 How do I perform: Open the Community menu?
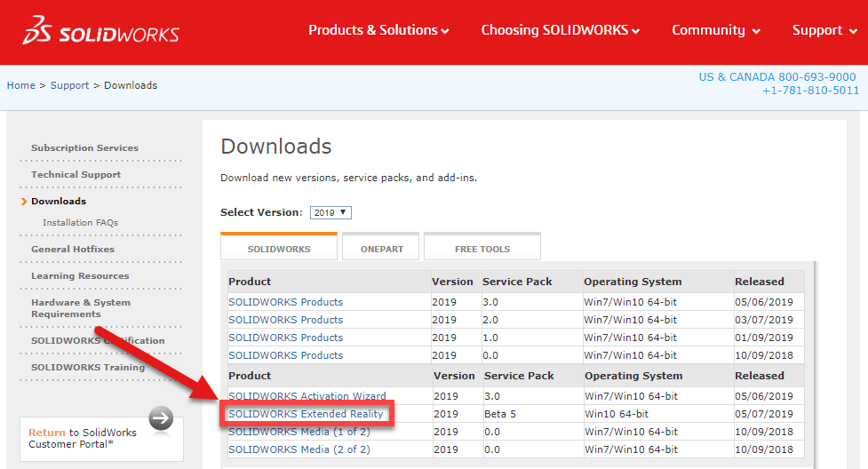[716, 30]
